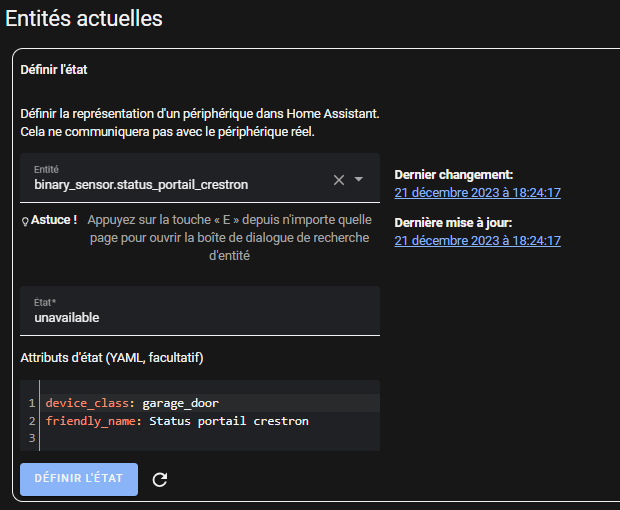The image size is (620, 510).
Task: Open the Dernière mise à jour timestamp link
Action: [x=477, y=240]
